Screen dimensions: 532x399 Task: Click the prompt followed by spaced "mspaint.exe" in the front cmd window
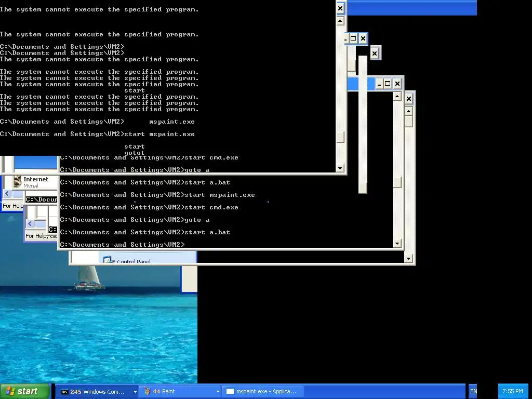[x=97, y=122]
